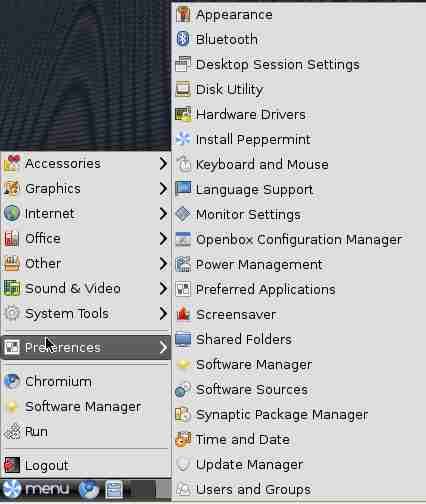Click the Synaptic Package Manager icon
This screenshot has width=426, height=504.
(183, 414)
